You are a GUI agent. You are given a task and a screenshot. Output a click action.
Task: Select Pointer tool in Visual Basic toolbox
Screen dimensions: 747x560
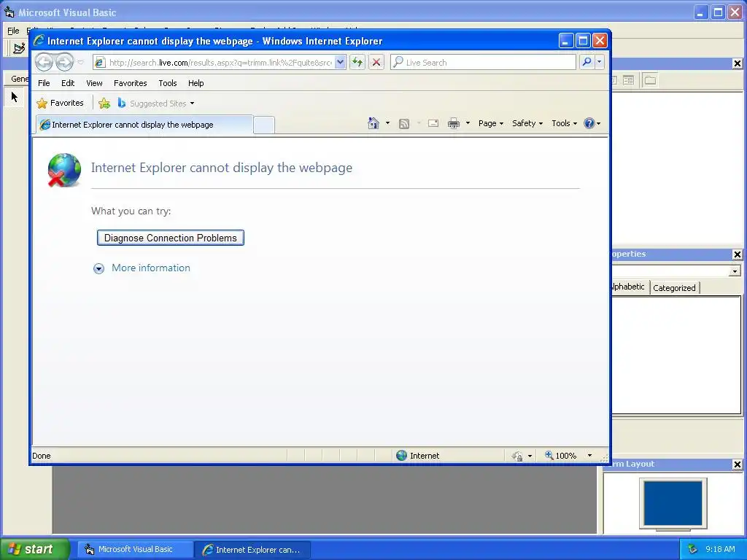[x=15, y=97]
